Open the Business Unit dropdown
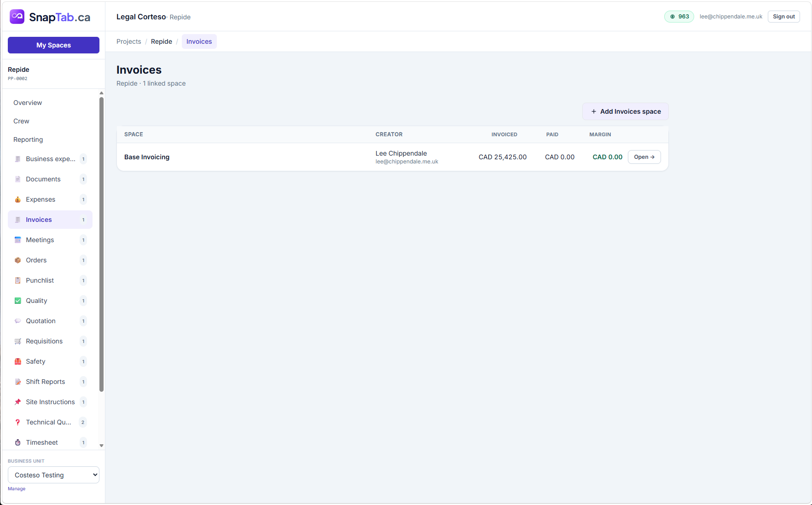This screenshot has height=505, width=812. [53, 475]
